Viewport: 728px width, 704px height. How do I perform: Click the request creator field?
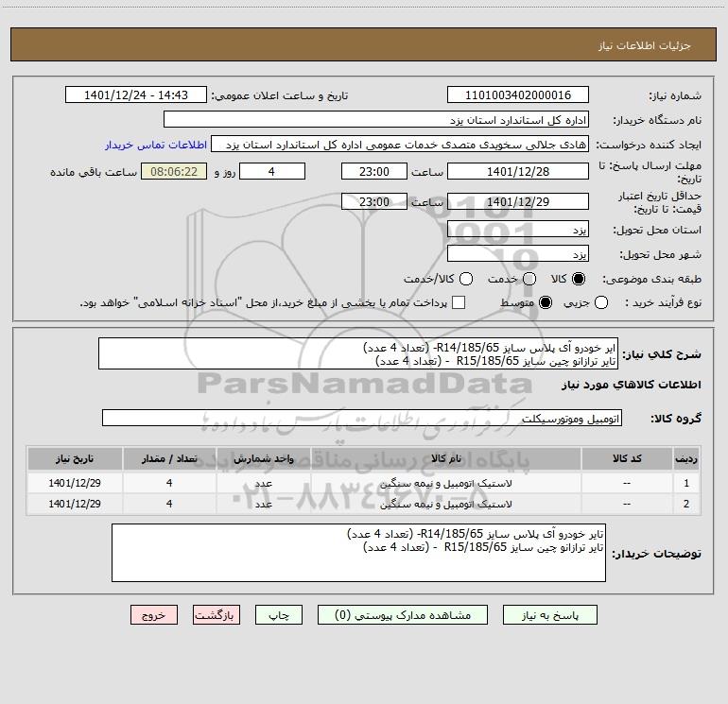[x=400, y=145]
